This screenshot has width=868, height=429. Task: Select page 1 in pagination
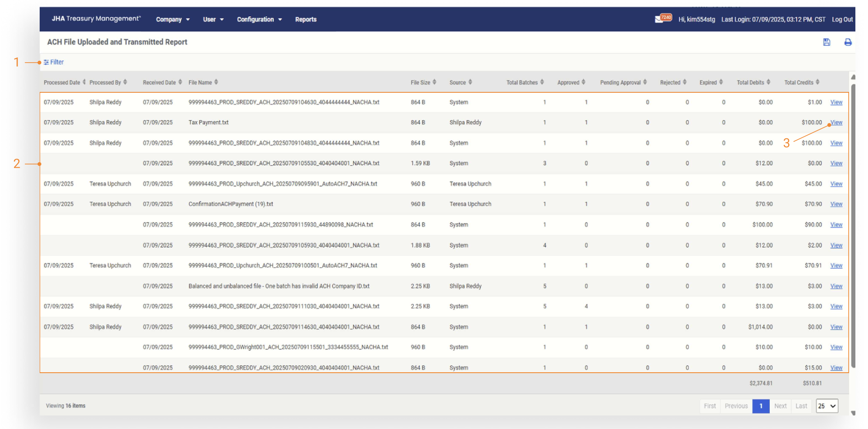761,406
